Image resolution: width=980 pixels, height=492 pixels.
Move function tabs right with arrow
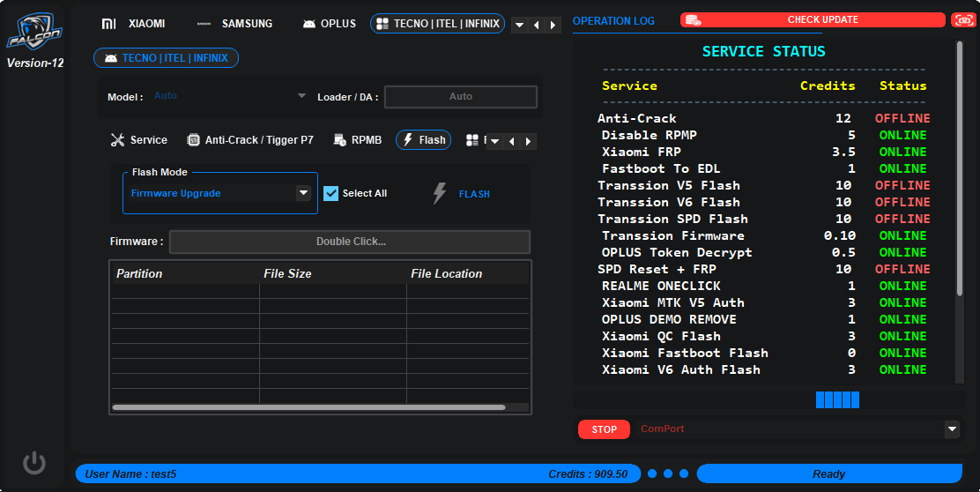tap(528, 141)
